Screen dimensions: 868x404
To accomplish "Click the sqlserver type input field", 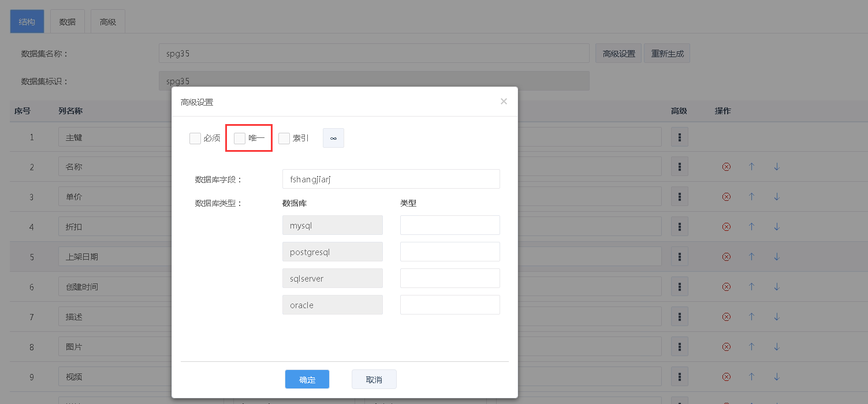I will (450, 278).
